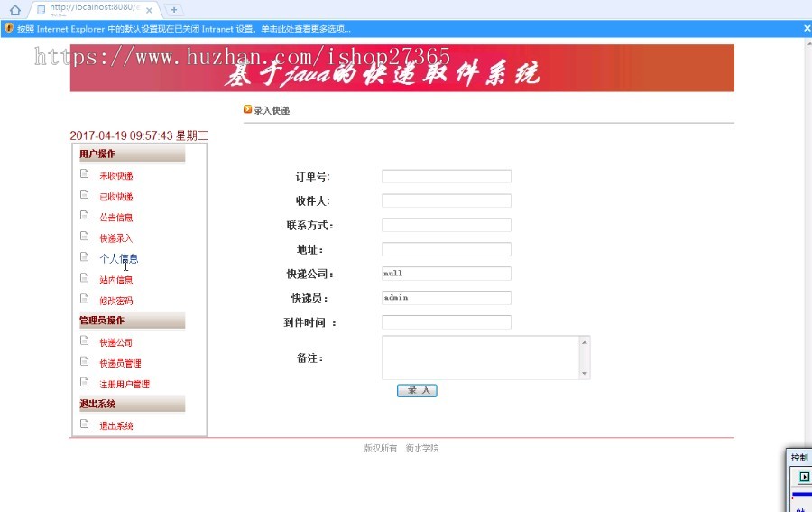
Task: Open 未收快递 in the sidebar
Action: [x=116, y=176]
